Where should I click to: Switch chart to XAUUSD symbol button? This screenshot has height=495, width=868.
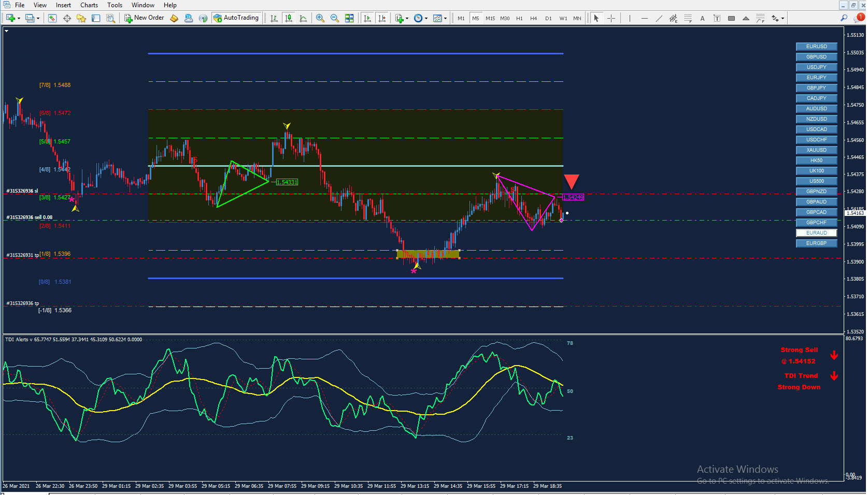816,150
